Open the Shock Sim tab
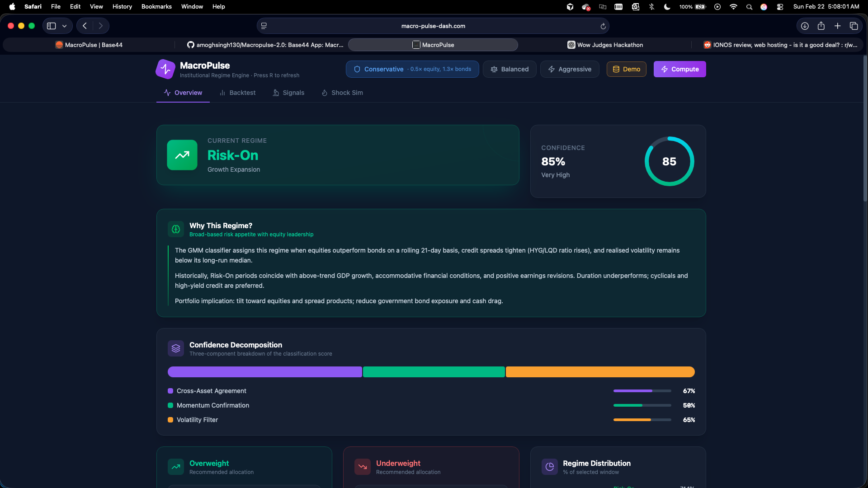The image size is (868, 488). 342,93
